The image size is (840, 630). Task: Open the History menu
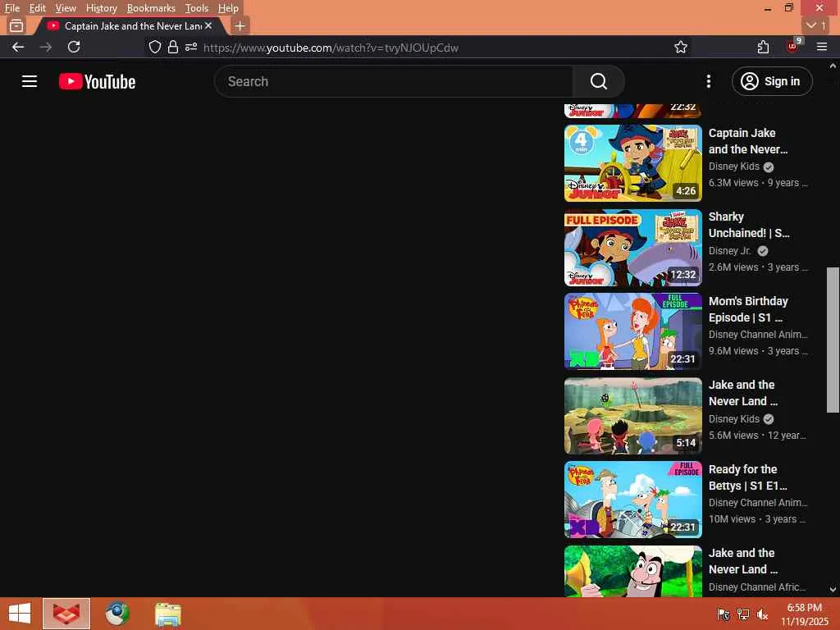pyautogui.click(x=101, y=8)
